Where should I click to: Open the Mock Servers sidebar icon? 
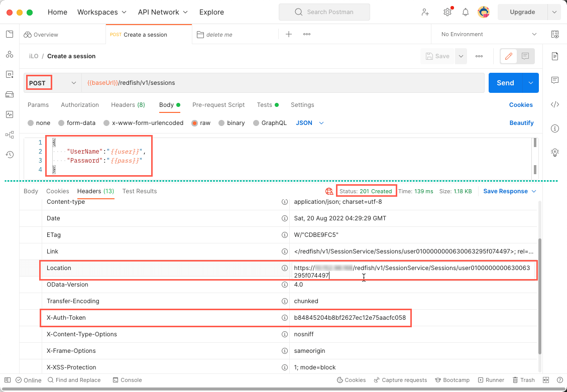[x=10, y=95]
